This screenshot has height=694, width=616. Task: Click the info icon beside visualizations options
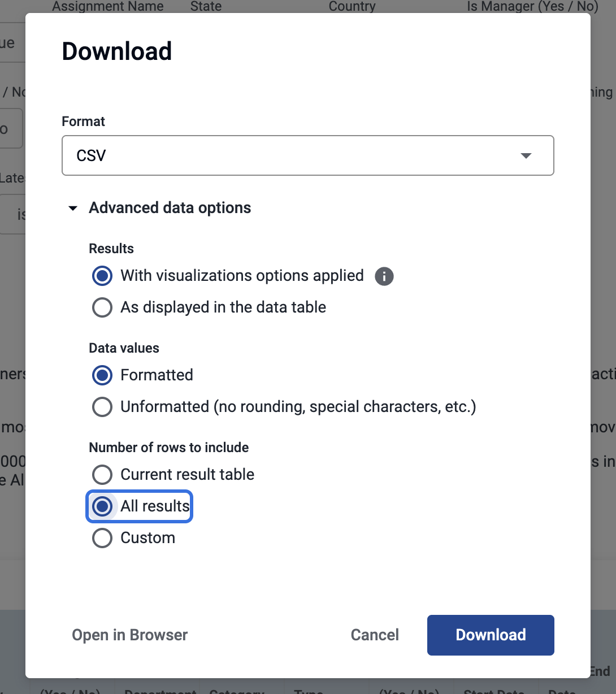(x=384, y=276)
